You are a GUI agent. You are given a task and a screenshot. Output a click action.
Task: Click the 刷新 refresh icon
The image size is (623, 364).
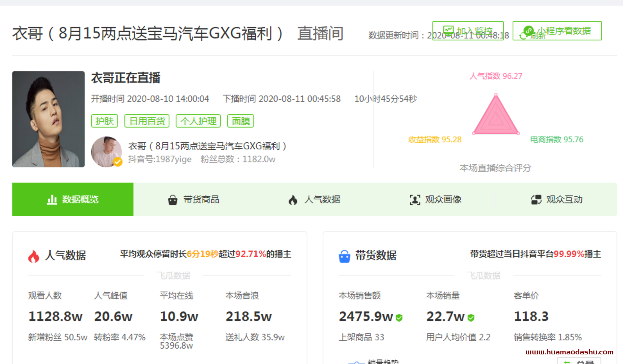(523, 36)
